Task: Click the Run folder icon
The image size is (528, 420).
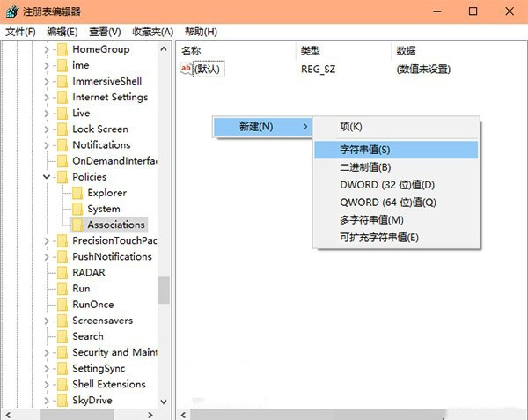Action: coord(62,289)
